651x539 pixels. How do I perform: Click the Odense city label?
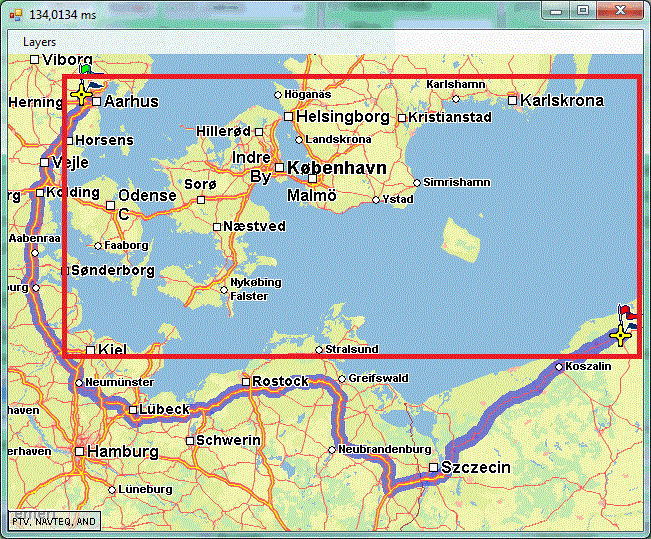pos(147,195)
